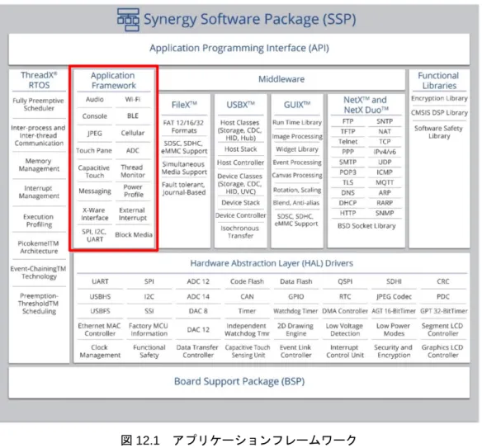The image size is (482, 448).
Task: Click Wi-Fi in Application Framework
Action: coord(133,99)
